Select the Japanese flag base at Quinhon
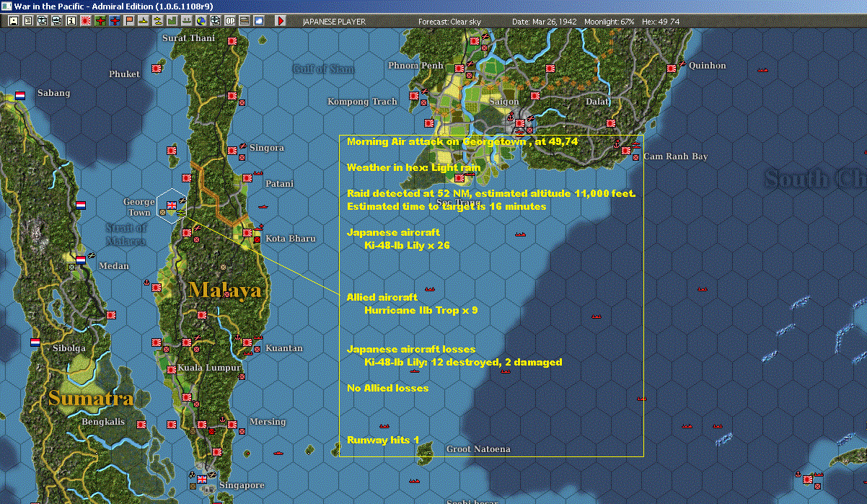This screenshot has width=867, height=504. tap(672, 68)
